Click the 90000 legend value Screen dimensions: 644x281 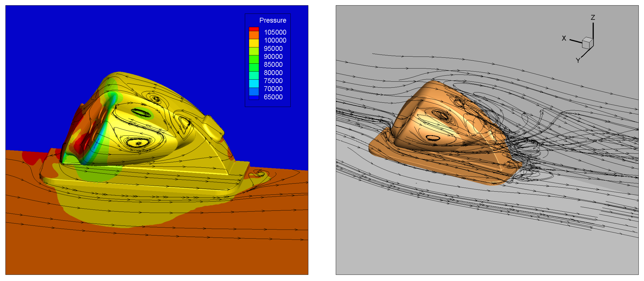[273, 57]
